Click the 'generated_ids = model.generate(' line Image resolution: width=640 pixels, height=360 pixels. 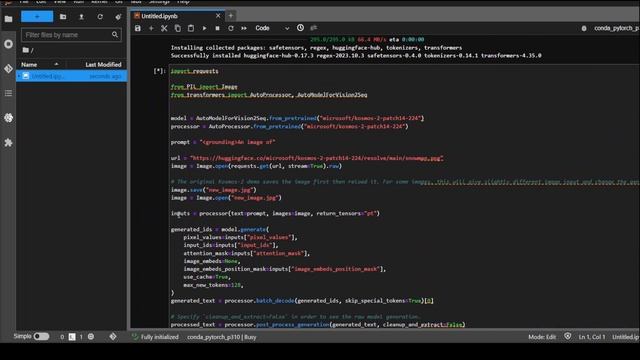220,229
